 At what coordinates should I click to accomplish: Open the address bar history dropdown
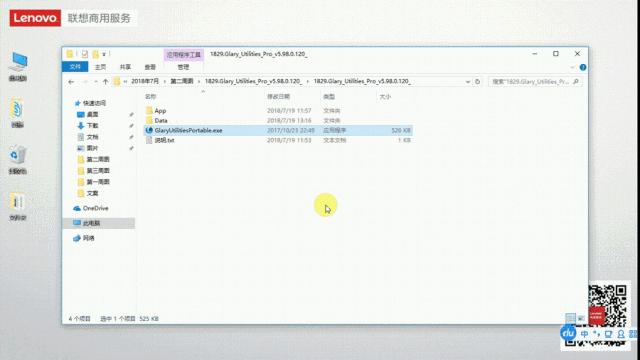(468, 82)
